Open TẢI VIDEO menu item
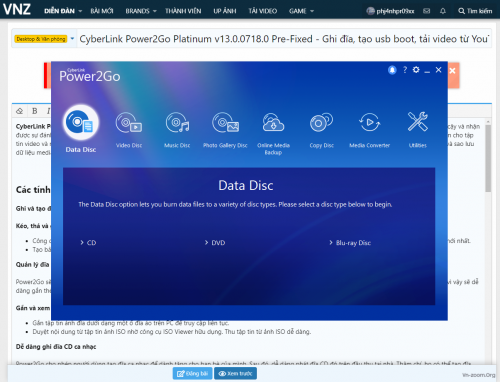Viewport: 500px width, 382px height. pyautogui.click(x=263, y=11)
